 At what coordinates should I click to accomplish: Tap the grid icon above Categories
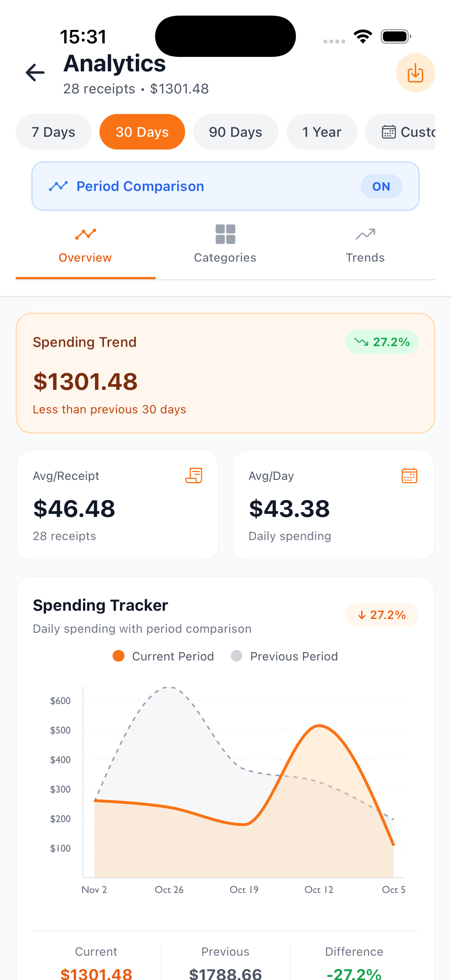[x=225, y=235]
